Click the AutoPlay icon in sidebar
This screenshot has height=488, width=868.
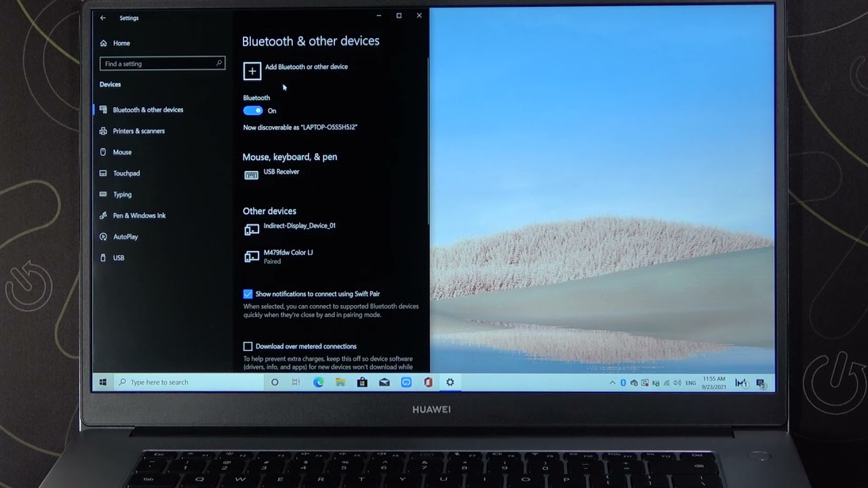pos(103,237)
